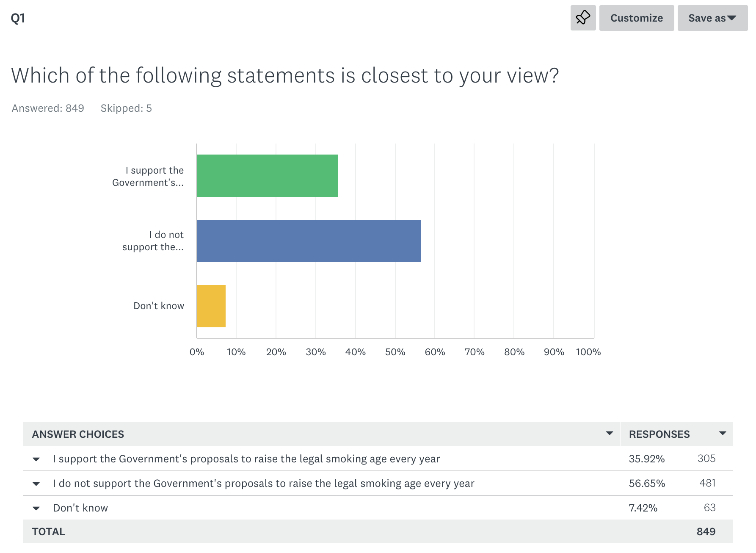Expand the Responses column dropdown arrow
The height and width of the screenshot is (553, 756).
(723, 433)
